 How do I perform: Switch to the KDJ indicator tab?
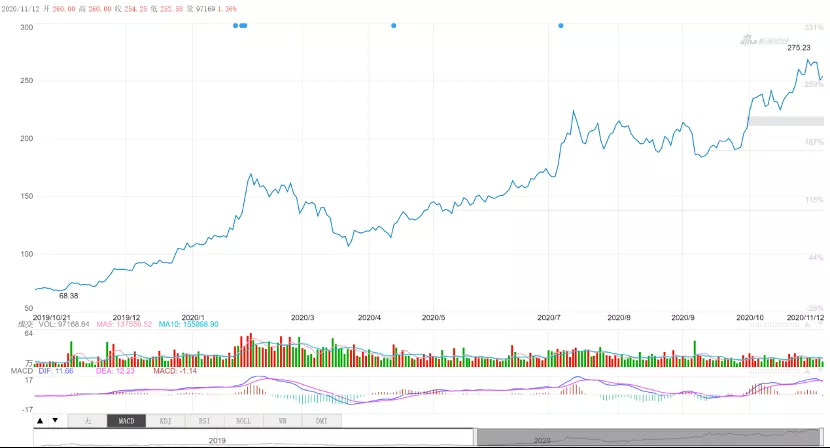(x=165, y=421)
